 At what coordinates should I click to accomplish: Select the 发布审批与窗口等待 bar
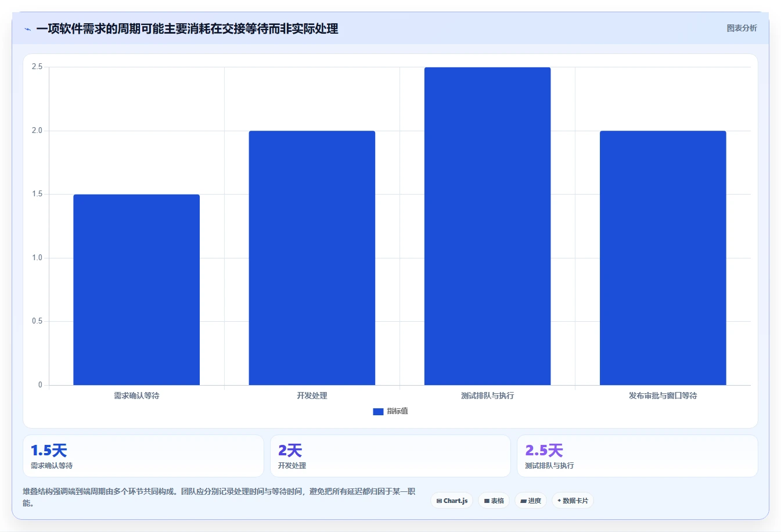tap(663, 258)
